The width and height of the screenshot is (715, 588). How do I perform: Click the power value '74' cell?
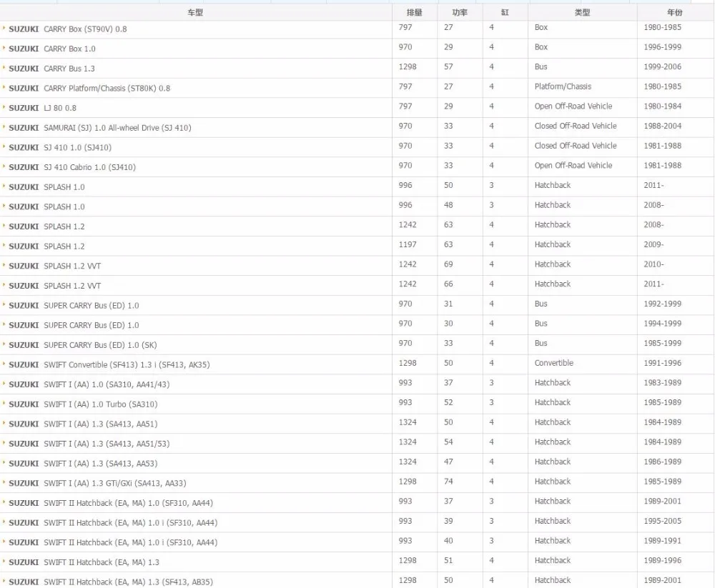click(448, 482)
